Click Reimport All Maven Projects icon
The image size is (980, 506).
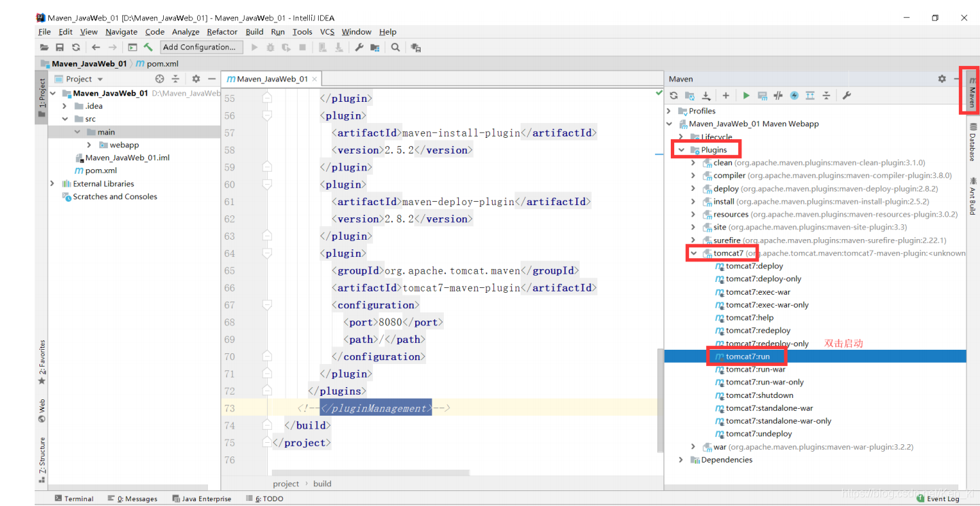click(x=673, y=96)
